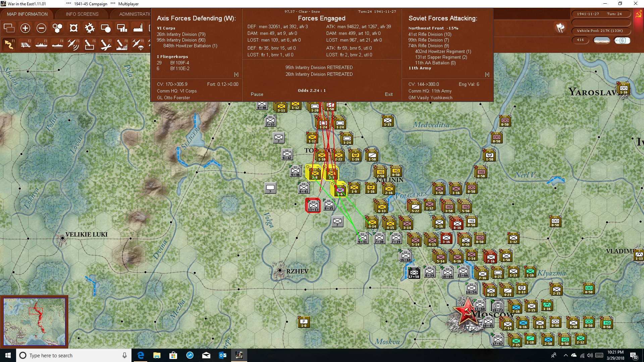Click the taskbar search box
Screen dimensions: 644x362
click(74, 355)
